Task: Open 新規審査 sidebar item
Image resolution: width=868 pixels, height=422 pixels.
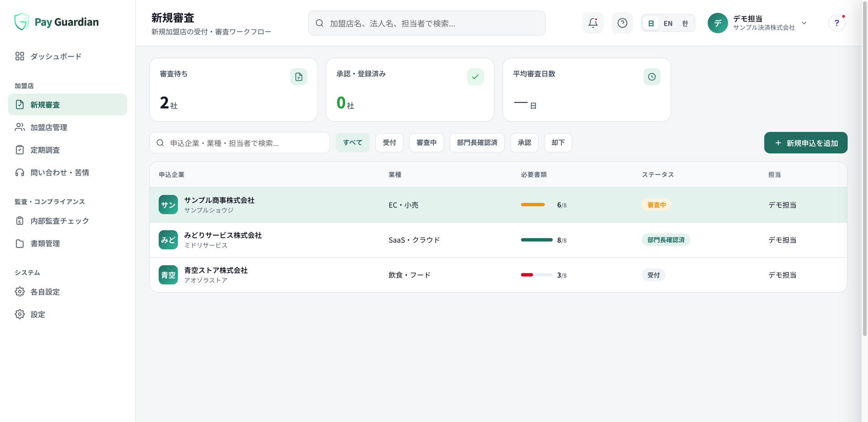Action: click(67, 105)
